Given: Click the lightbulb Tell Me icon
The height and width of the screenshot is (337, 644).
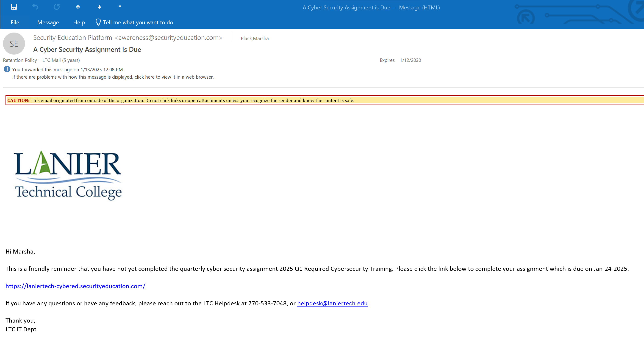Looking at the screenshot, I should (x=98, y=22).
